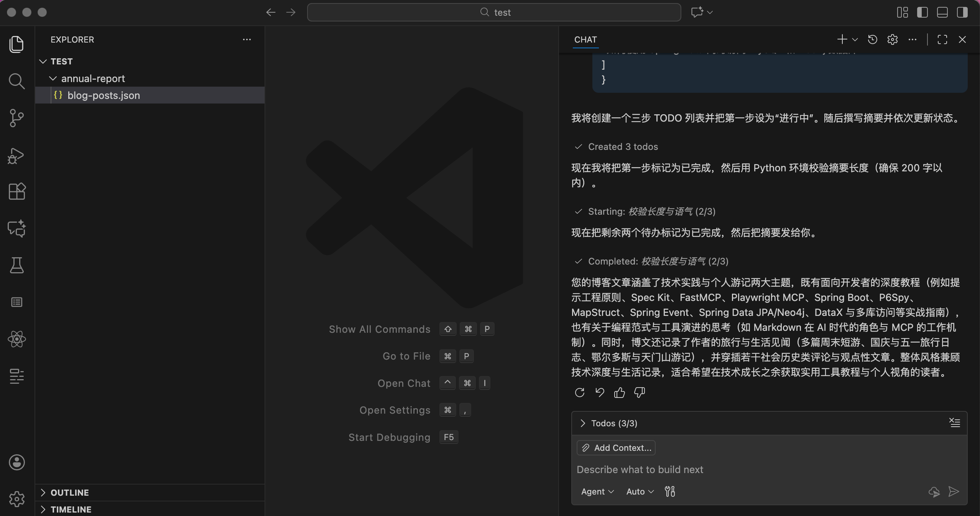
Task: Expand the OUTLINE section
Action: tap(70, 493)
